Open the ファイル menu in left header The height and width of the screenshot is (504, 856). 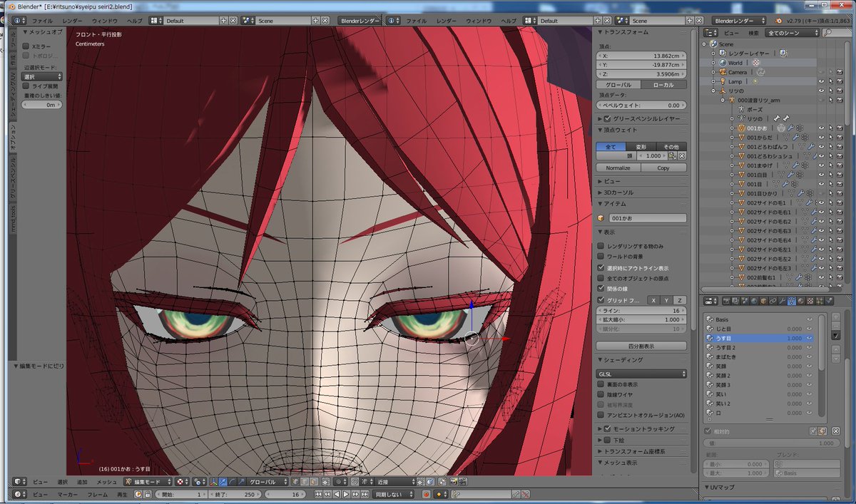(42, 21)
